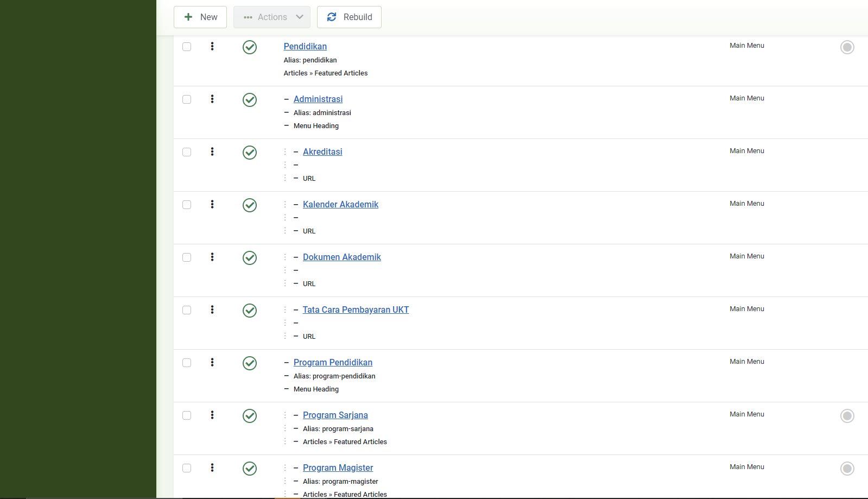
Task: Select the Program Magister row checkbox
Action: pos(187,468)
